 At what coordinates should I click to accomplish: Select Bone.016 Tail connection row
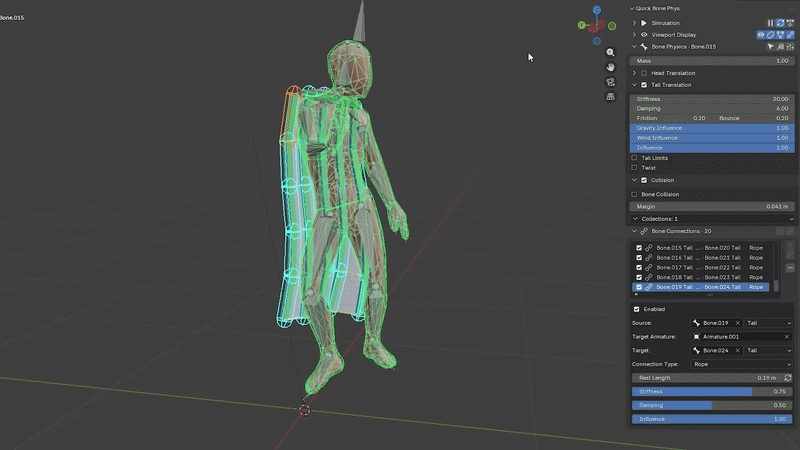point(701,258)
